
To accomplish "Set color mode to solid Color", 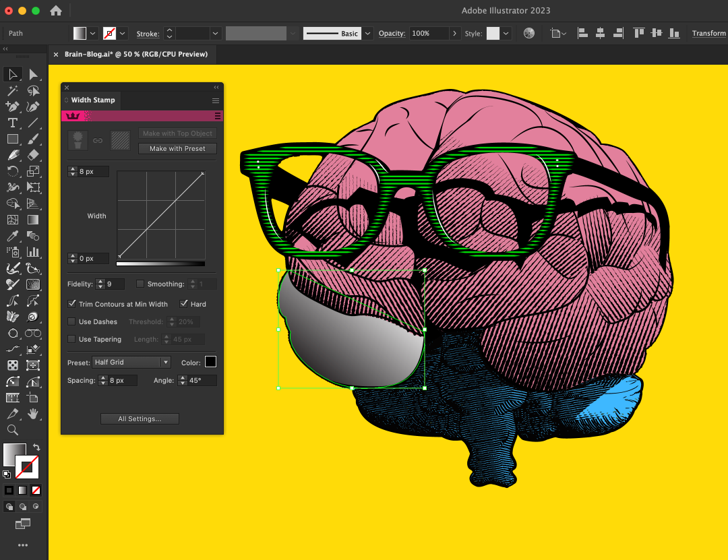I will [x=9, y=491].
